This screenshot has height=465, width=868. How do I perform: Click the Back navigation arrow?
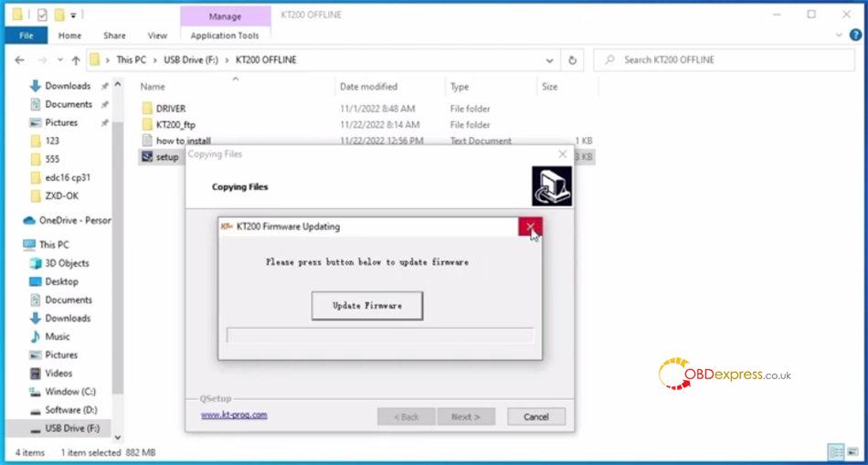click(20, 60)
